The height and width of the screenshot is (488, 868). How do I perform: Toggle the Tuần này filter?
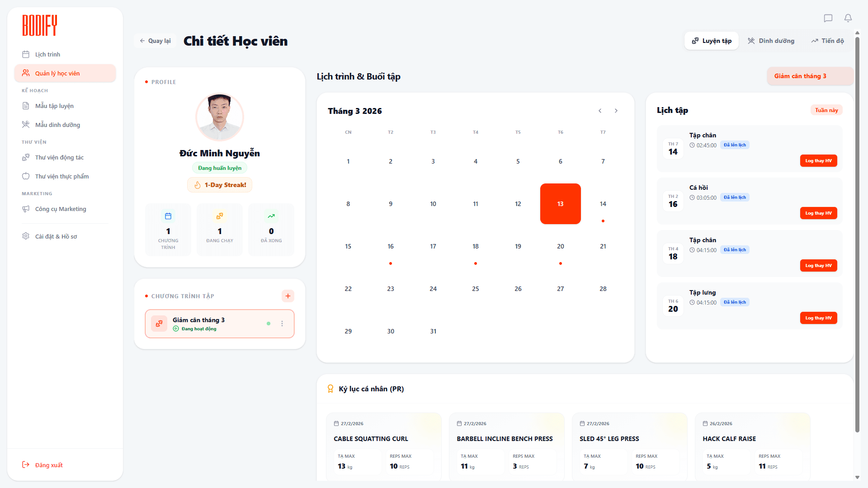click(x=826, y=110)
